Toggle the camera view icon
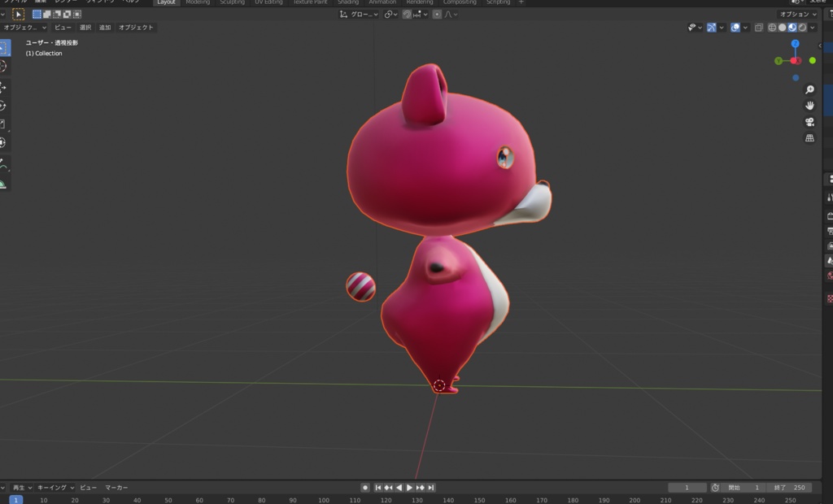833x504 pixels. [x=809, y=122]
